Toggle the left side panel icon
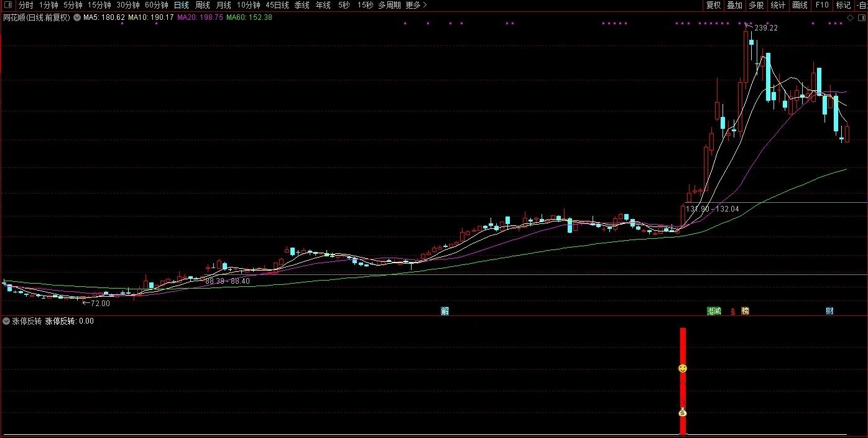 pos(7,5)
